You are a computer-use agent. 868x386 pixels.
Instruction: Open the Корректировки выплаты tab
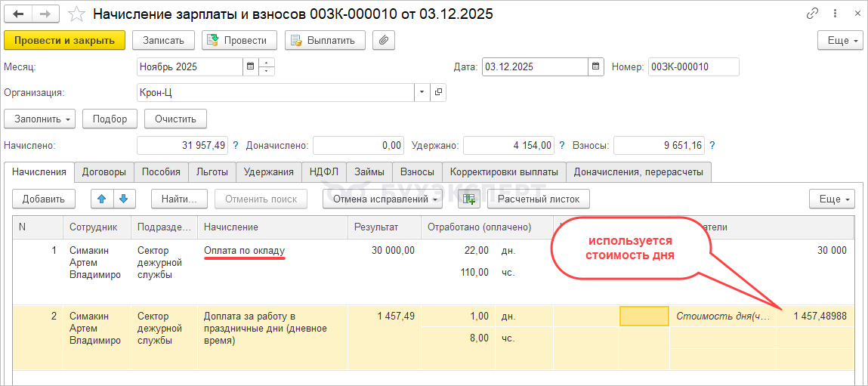pos(505,172)
